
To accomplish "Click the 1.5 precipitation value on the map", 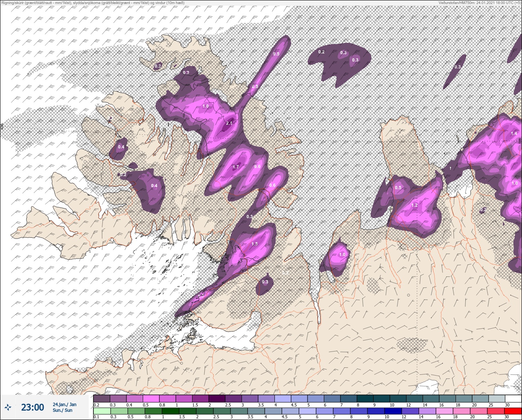I will pos(254,244).
